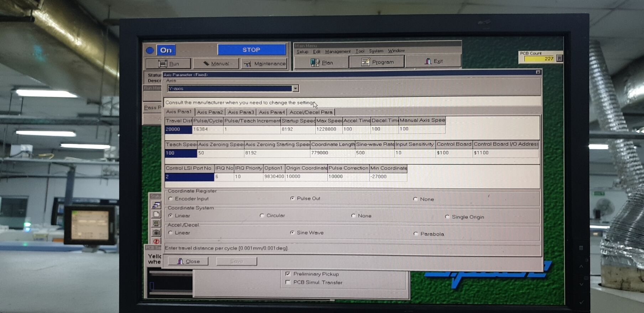Screen dimensions: 644x313
Task: Switch to the Accel/Decel Para tab
Action: click(x=311, y=112)
